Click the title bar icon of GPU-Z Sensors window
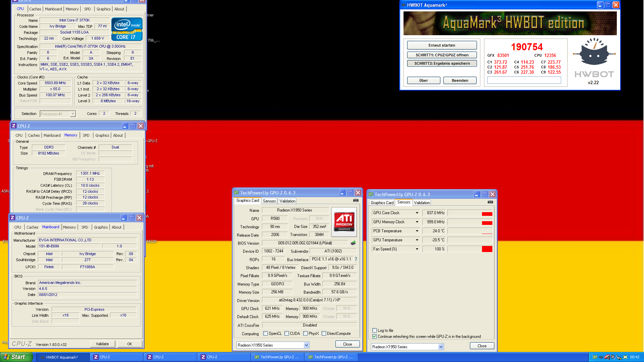Image resolution: width=644 pixels, height=362 pixels. (371, 194)
